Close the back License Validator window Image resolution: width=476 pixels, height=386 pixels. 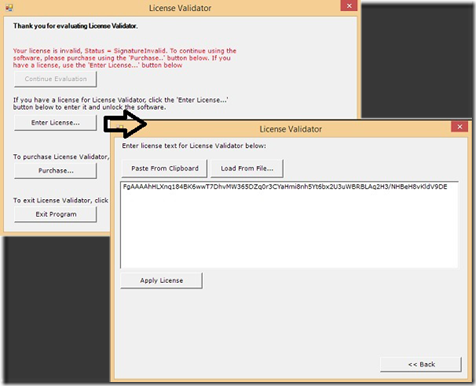point(349,6)
